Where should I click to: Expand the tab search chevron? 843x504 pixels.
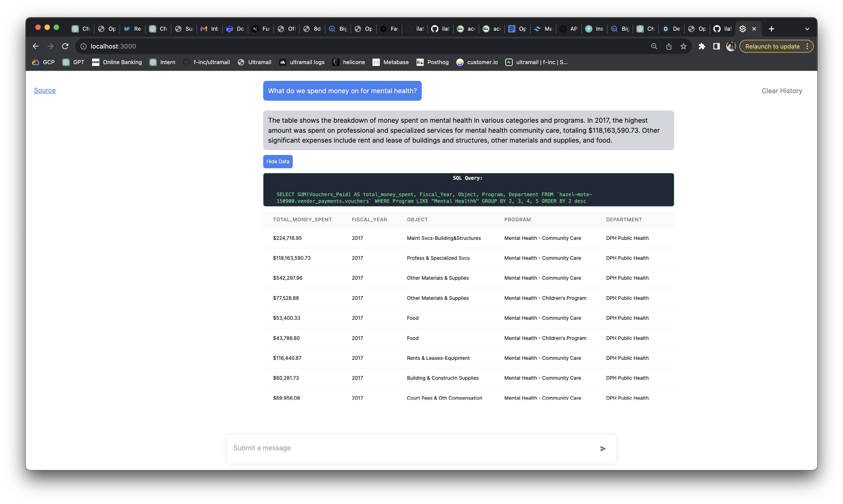807,29
